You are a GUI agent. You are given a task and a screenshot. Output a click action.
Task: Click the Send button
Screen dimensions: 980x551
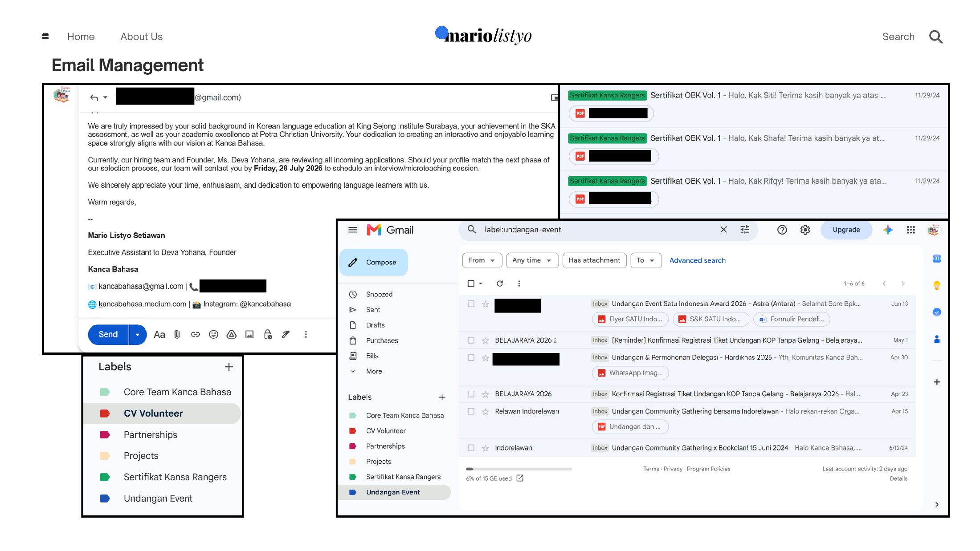click(108, 335)
